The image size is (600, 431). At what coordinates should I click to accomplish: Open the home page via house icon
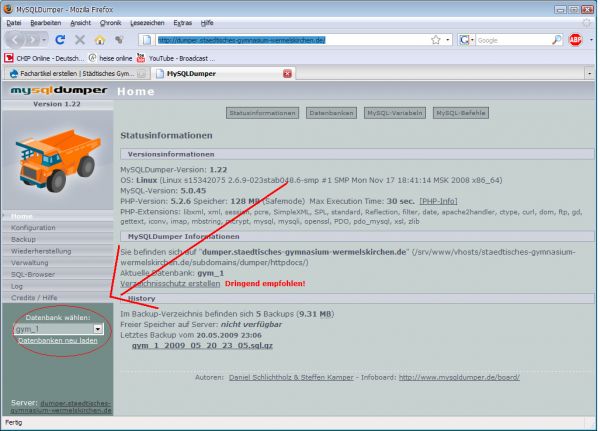click(100, 39)
